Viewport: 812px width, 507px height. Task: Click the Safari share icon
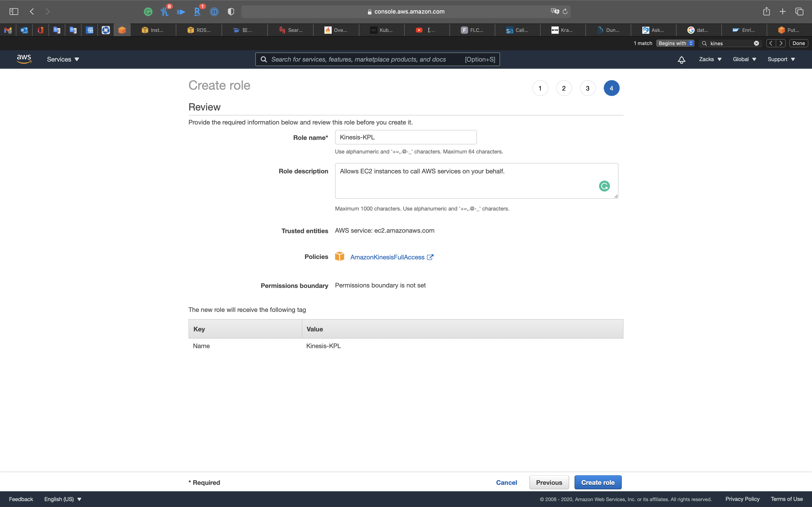766,11
